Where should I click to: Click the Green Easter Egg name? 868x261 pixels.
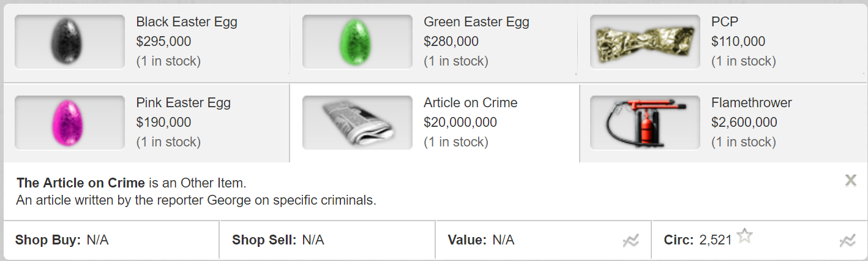(476, 22)
